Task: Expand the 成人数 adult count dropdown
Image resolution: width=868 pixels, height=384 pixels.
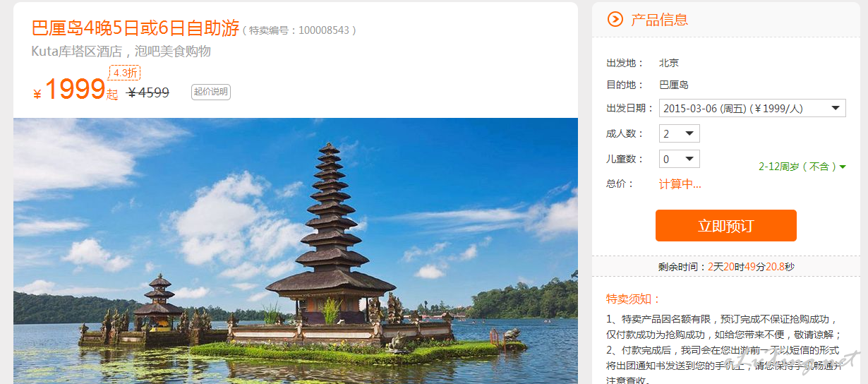Action: click(680, 133)
